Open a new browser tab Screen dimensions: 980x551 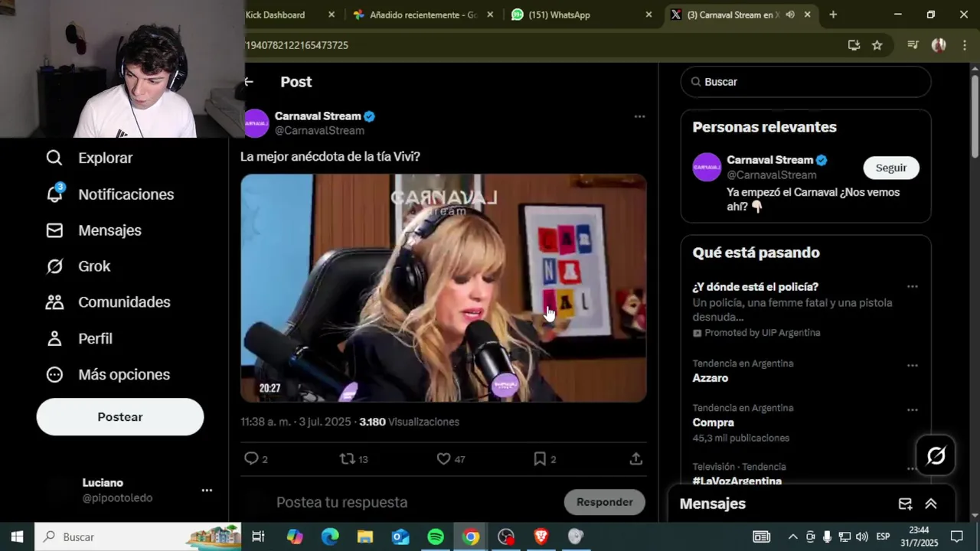click(x=833, y=15)
